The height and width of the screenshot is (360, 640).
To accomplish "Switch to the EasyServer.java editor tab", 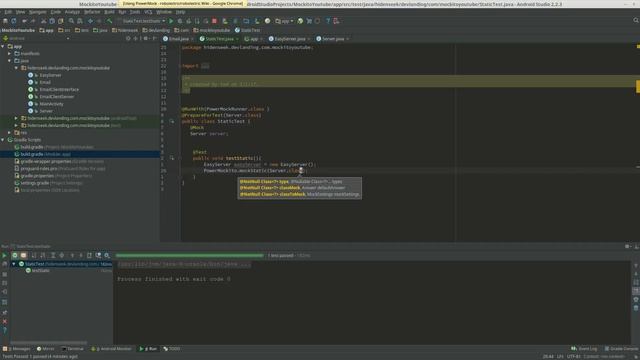I will pos(290,39).
